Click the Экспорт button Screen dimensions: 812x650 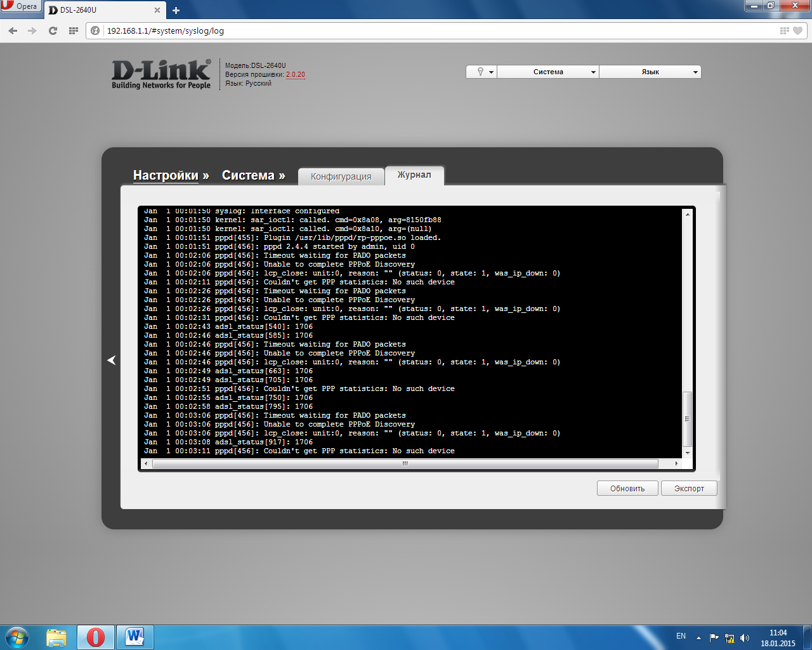point(689,488)
